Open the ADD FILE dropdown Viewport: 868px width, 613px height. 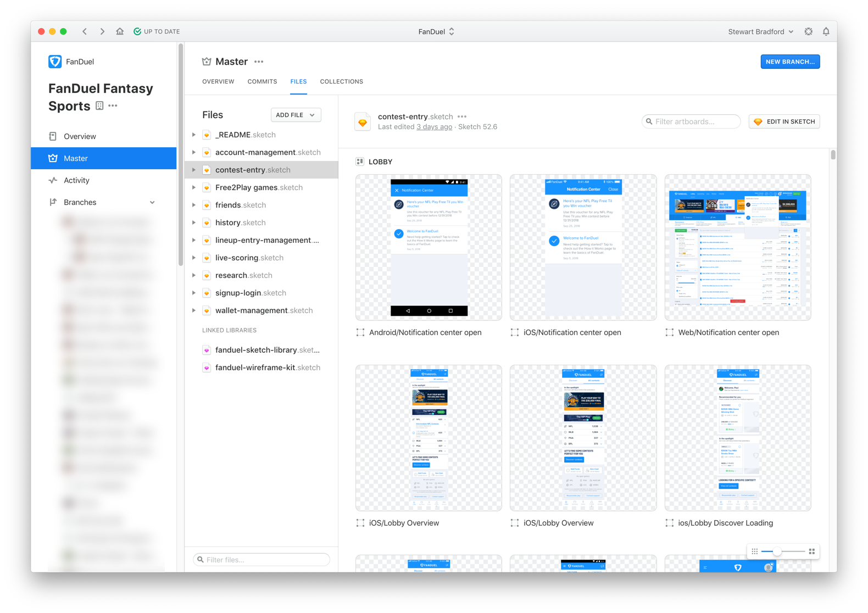(296, 115)
